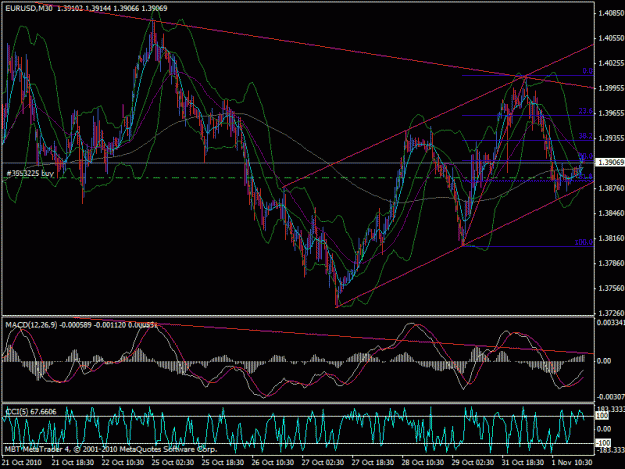Click the 21 Oct 2010 date label
625x469 pixels.
(22, 463)
